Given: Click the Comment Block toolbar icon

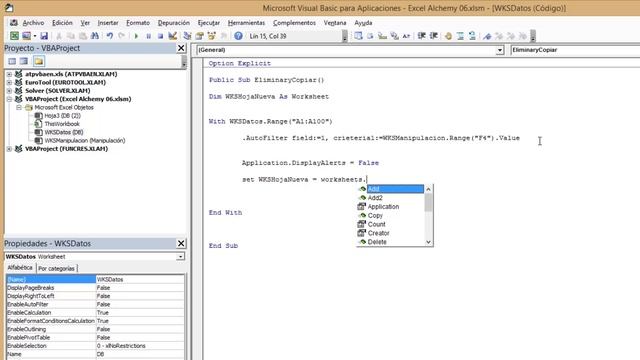Looking at the screenshot, I should pyautogui.click(x=460, y=36).
